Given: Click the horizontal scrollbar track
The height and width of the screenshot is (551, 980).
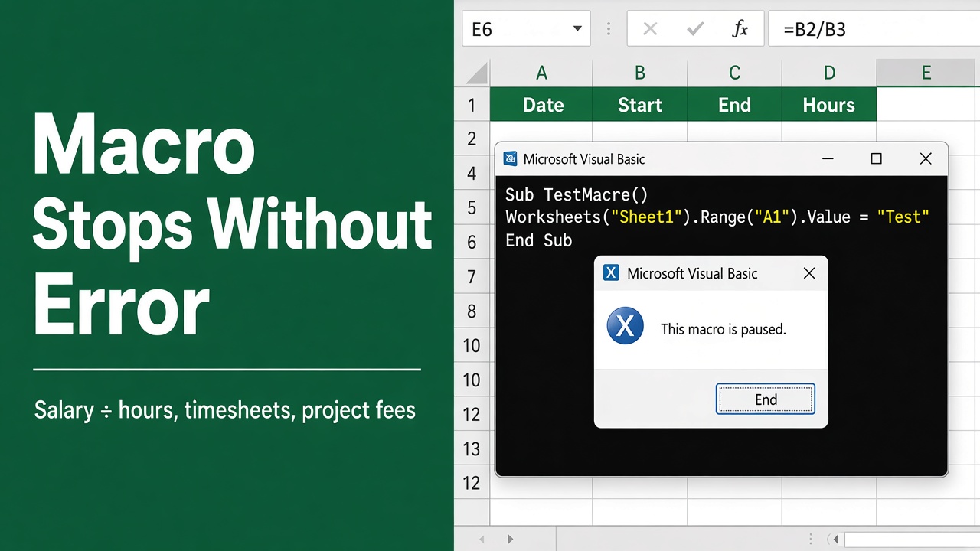Looking at the screenshot, I should (912, 540).
